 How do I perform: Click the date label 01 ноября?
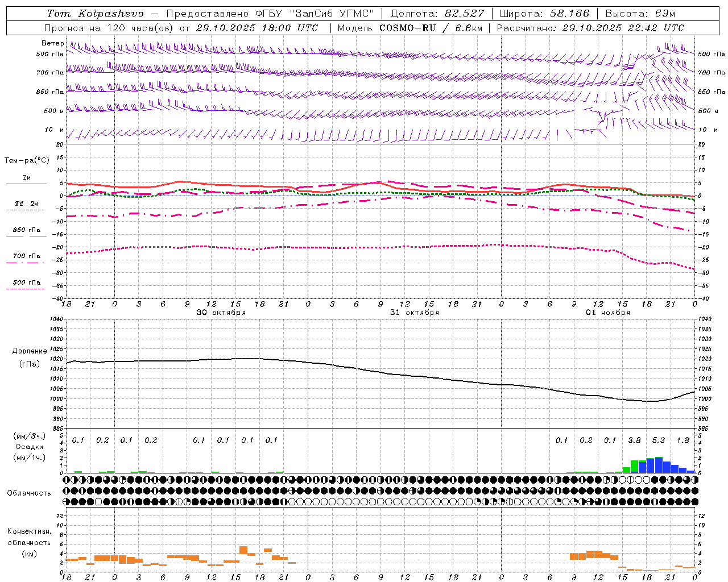(608, 313)
